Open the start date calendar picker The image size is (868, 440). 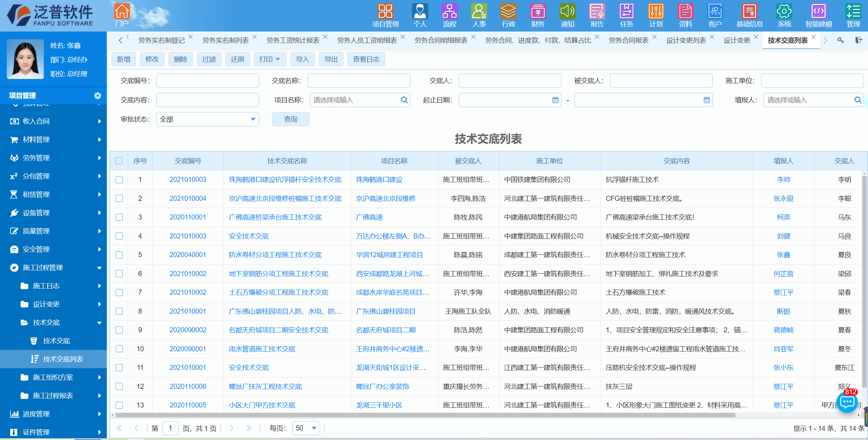(x=555, y=100)
